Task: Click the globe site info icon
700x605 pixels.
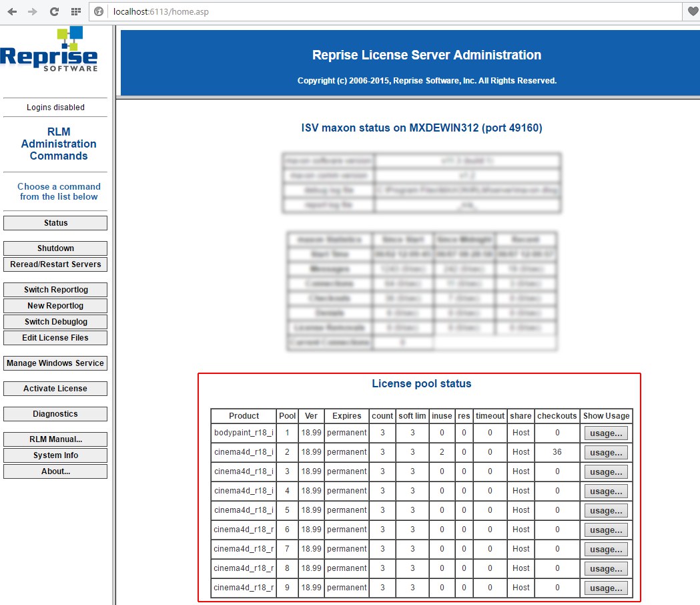Action: (x=99, y=12)
